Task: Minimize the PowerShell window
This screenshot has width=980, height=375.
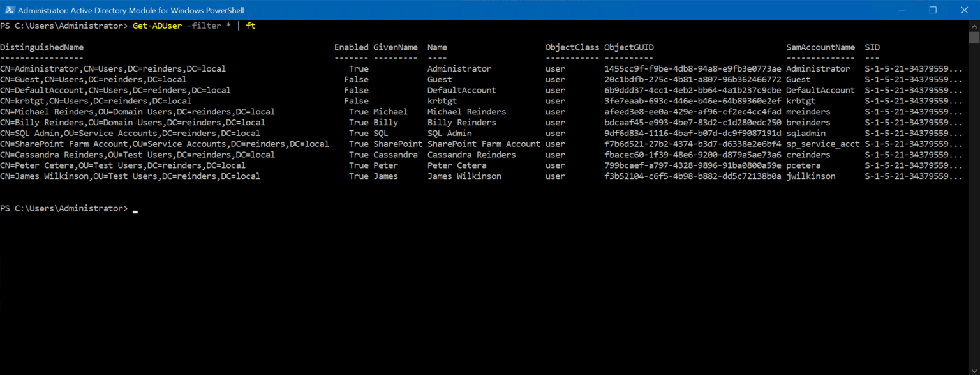Action: 902,10
